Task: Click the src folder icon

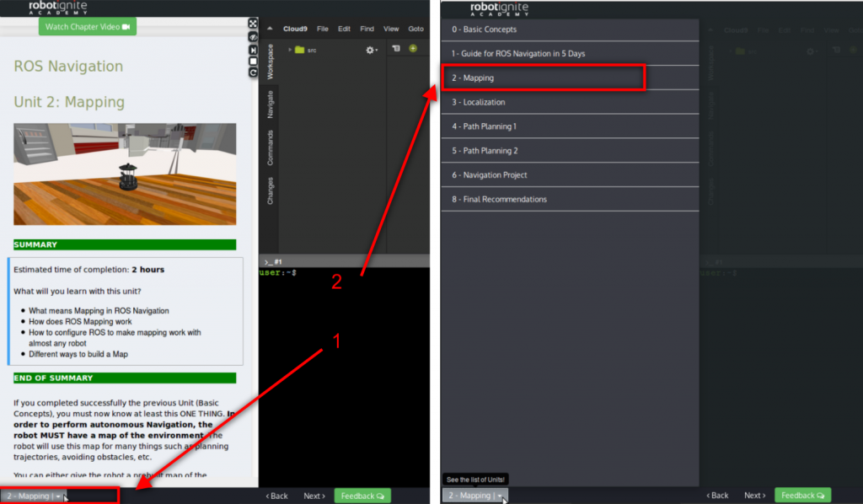Action: point(299,50)
